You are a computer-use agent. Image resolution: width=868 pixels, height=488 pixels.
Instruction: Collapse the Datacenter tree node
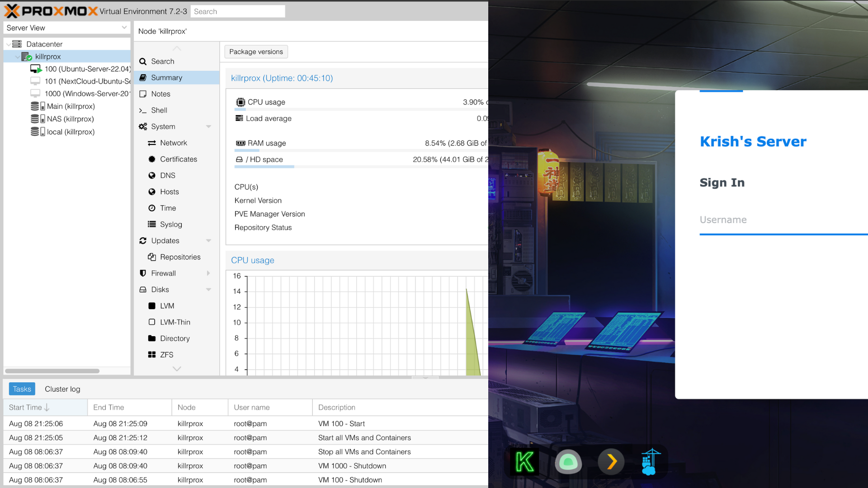tap(8, 44)
